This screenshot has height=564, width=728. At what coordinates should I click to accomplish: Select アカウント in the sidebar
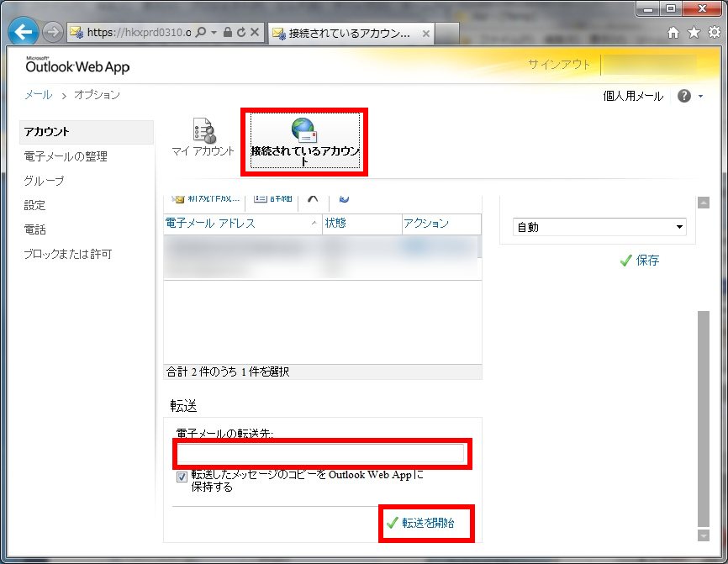click(87, 132)
